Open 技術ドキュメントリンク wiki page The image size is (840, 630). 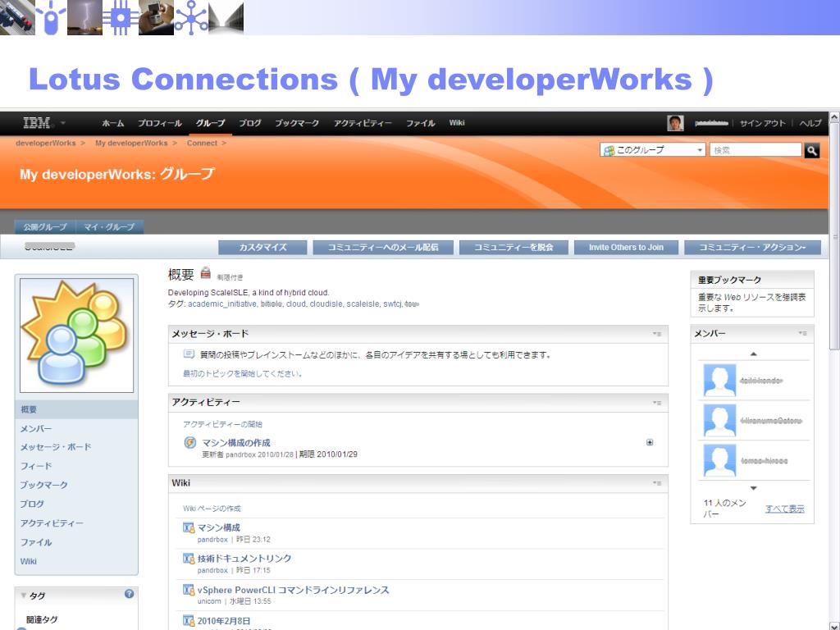pos(244,558)
